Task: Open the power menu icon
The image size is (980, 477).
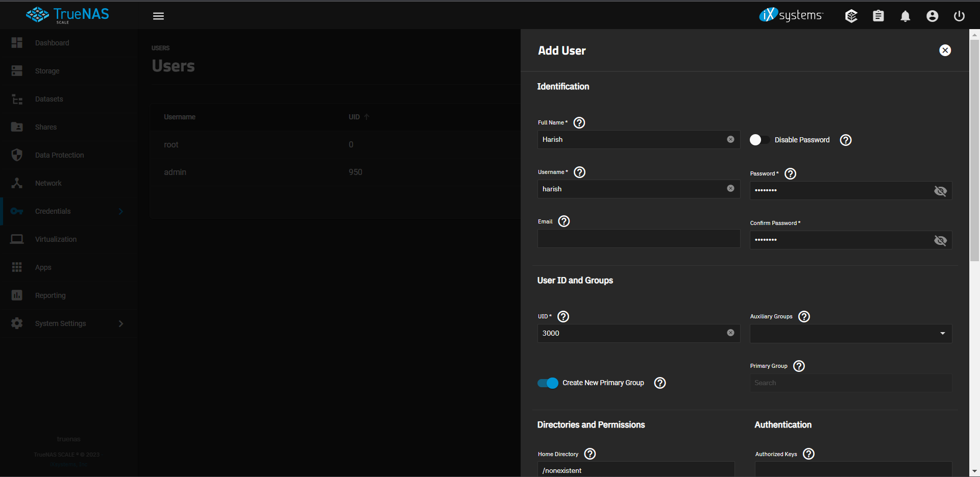Action: click(x=960, y=16)
